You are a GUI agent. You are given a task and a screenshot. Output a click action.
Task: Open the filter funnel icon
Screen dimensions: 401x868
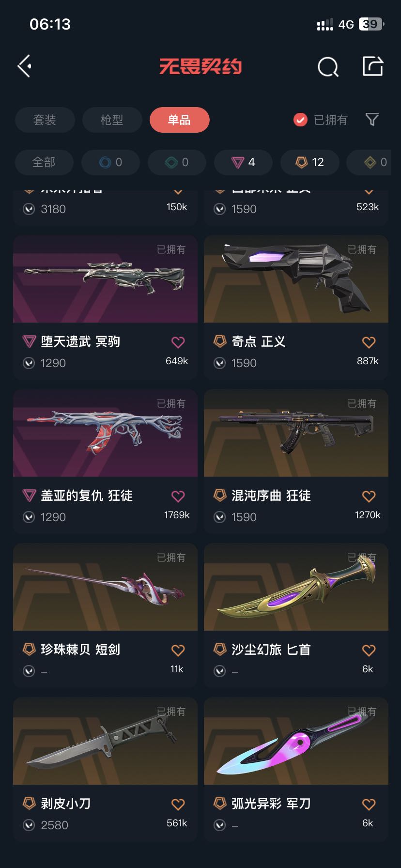[371, 119]
